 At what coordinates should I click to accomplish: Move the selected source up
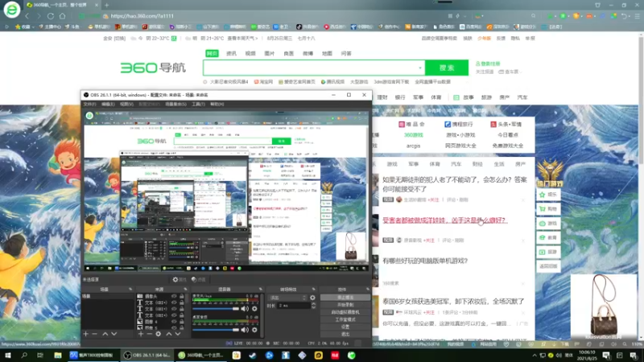(169, 334)
